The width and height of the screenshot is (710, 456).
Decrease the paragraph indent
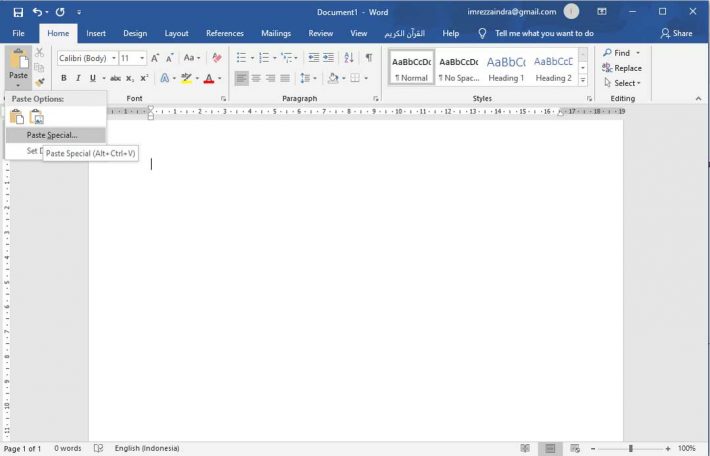(x=313, y=58)
